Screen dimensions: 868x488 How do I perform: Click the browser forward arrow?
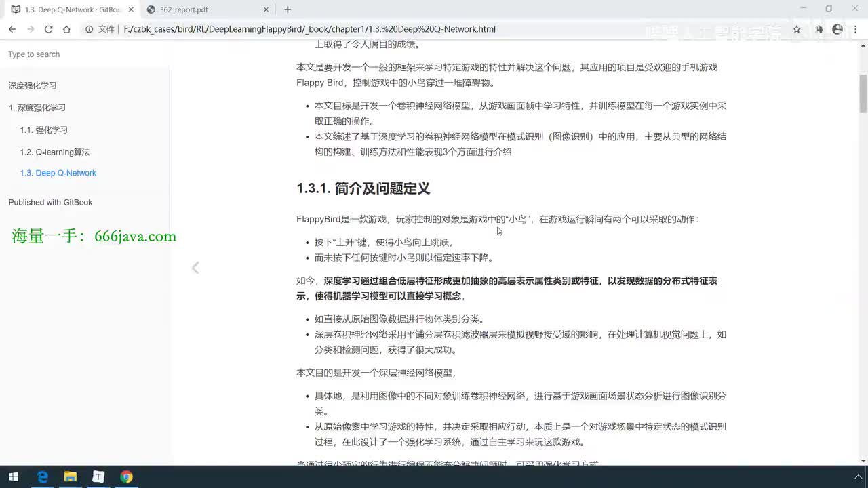coord(31,29)
